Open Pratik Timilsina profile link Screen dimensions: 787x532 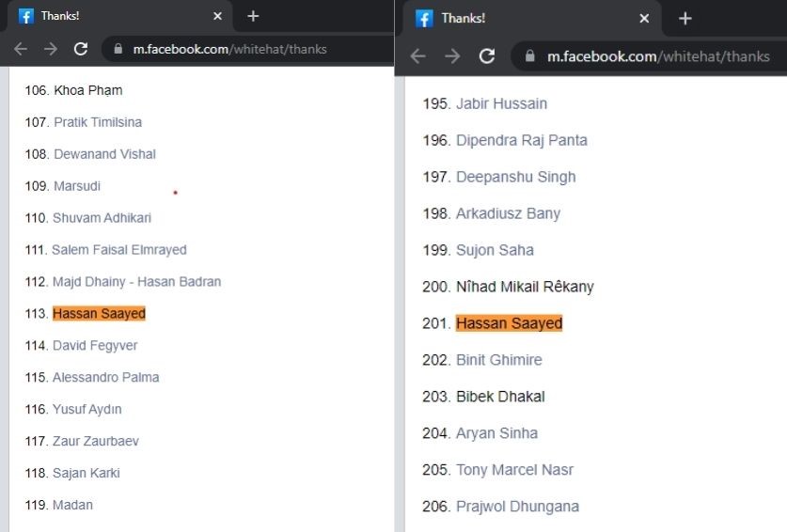click(x=98, y=122)
